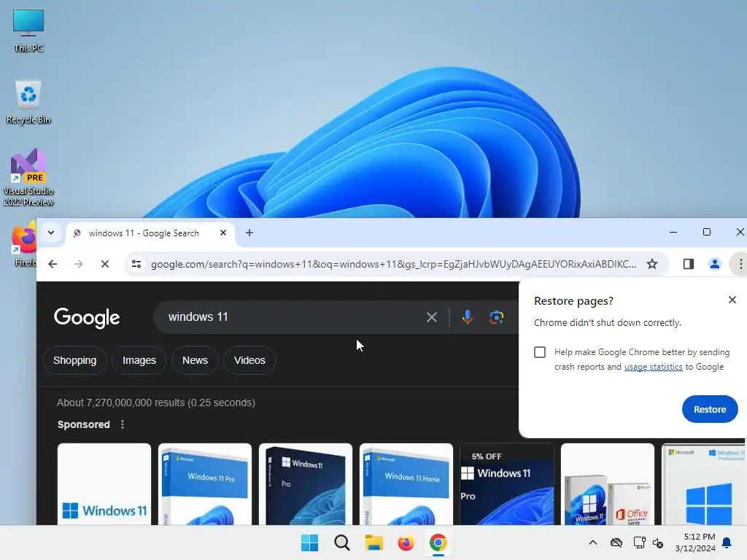747x560 pixels.
Task: Bookmark this page with the star icon
Action: (652, 264)
